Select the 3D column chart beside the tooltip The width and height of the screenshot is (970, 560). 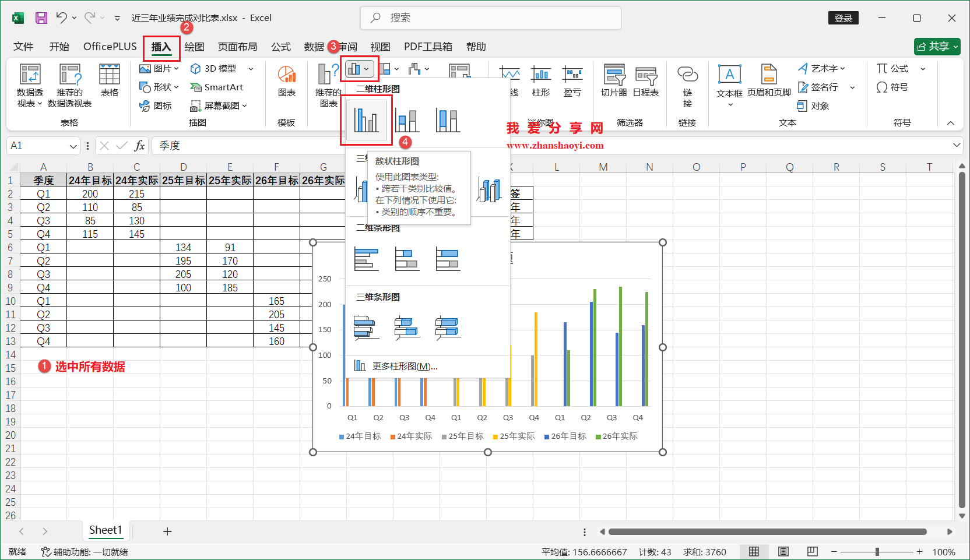[x=489, y=190]
